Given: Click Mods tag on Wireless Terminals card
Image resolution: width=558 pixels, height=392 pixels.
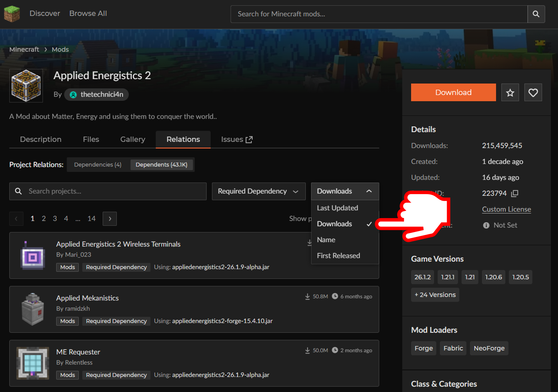Looking at the screenshot, I should point(68,267).
